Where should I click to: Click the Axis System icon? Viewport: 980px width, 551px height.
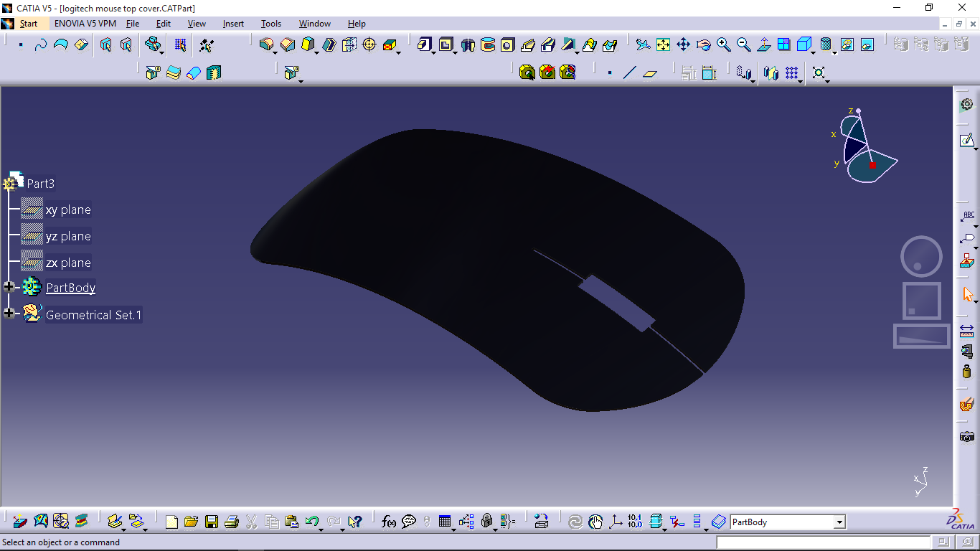[x=616, y=522]
